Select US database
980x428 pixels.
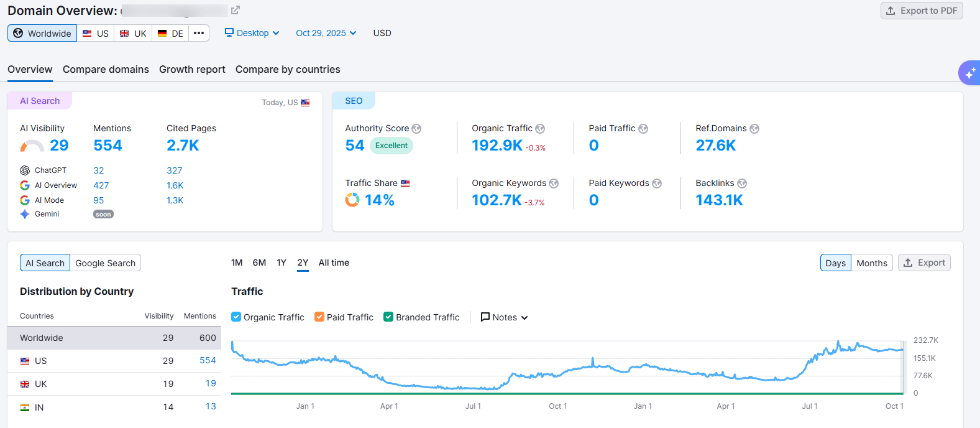tap(96, 33)
